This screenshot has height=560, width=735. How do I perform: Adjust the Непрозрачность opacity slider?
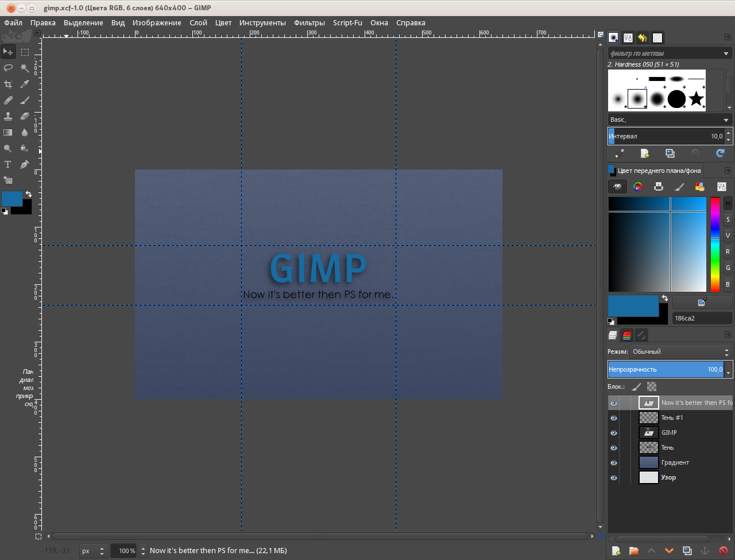click(666, 369)
